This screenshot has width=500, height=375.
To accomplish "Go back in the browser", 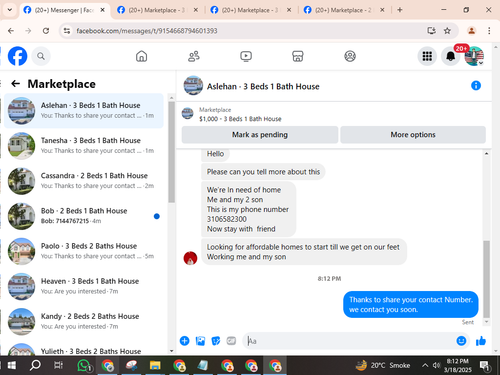I will 11,31.
